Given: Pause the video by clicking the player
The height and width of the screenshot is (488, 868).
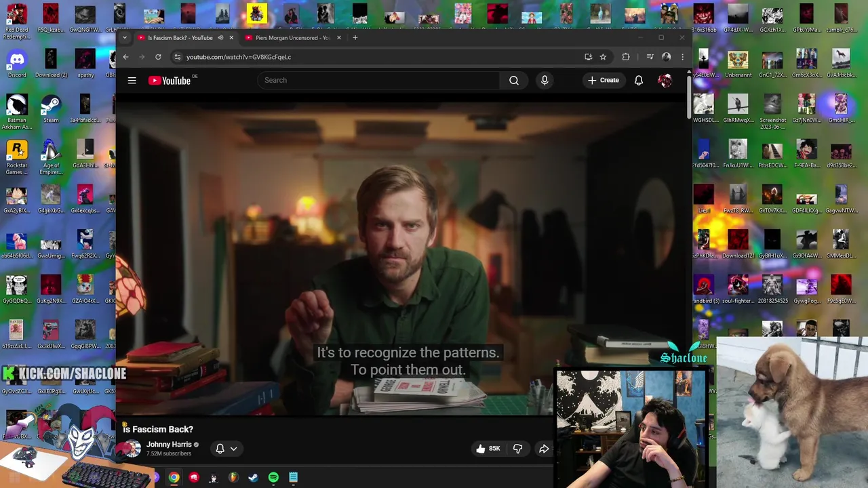Looking at the screenshot, I should (x=401, y=258).
